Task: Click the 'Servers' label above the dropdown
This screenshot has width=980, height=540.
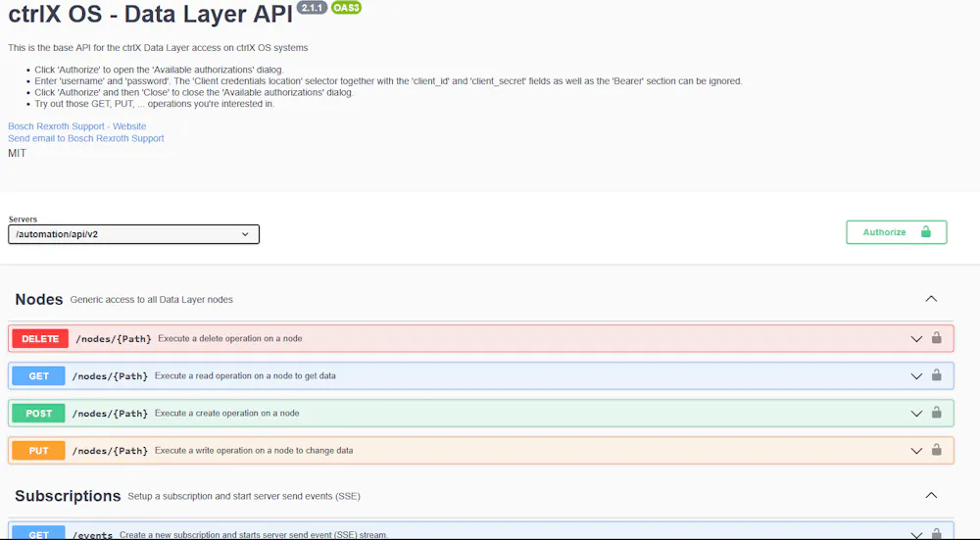Action: point(23,219)
